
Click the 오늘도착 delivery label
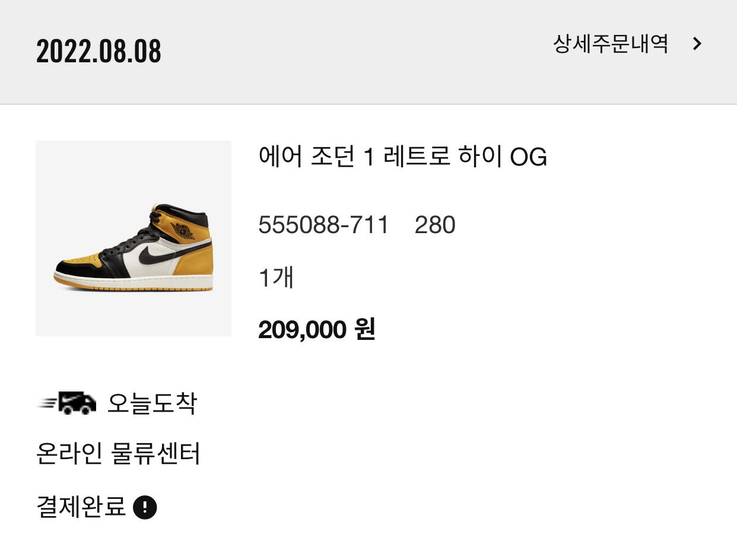click(151, 403)
